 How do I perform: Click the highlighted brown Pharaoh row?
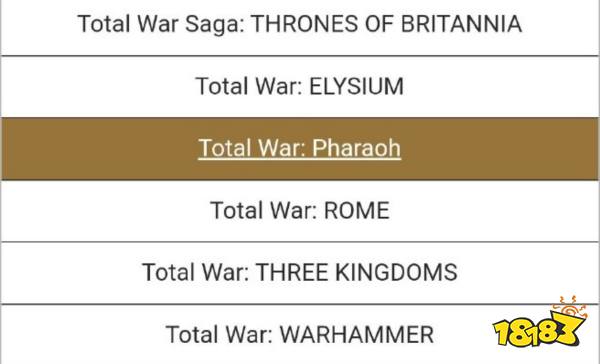click(x=300, y=149)
